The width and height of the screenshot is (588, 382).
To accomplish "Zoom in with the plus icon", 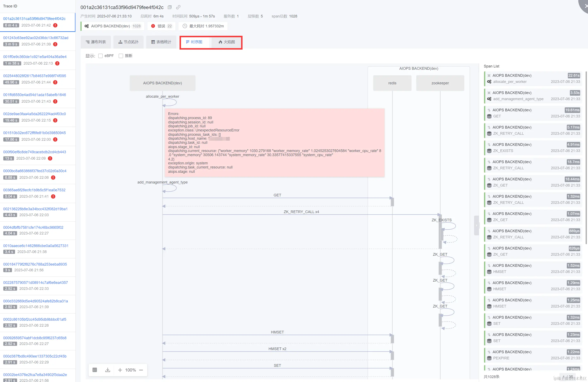I will (120, 370).
